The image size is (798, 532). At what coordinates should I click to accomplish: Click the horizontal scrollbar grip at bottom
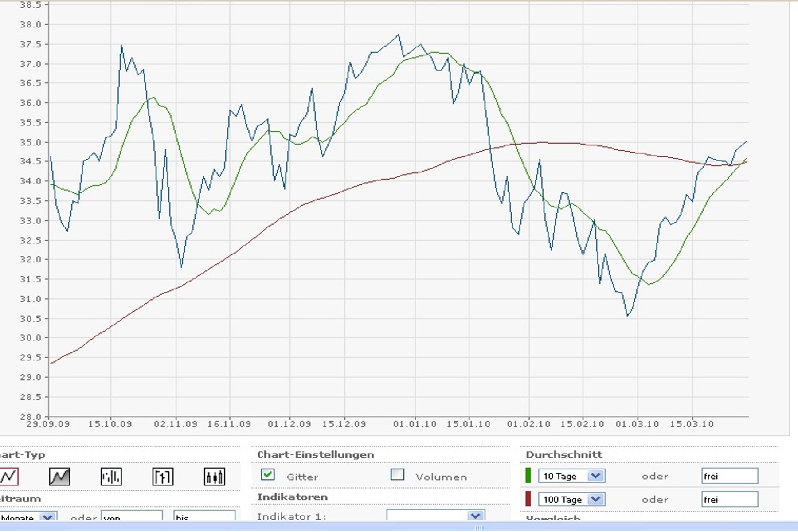[x=479, y=528]
